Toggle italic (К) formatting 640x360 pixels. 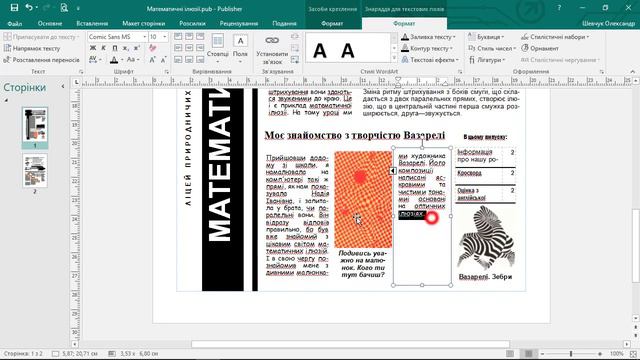click(104, 48)
